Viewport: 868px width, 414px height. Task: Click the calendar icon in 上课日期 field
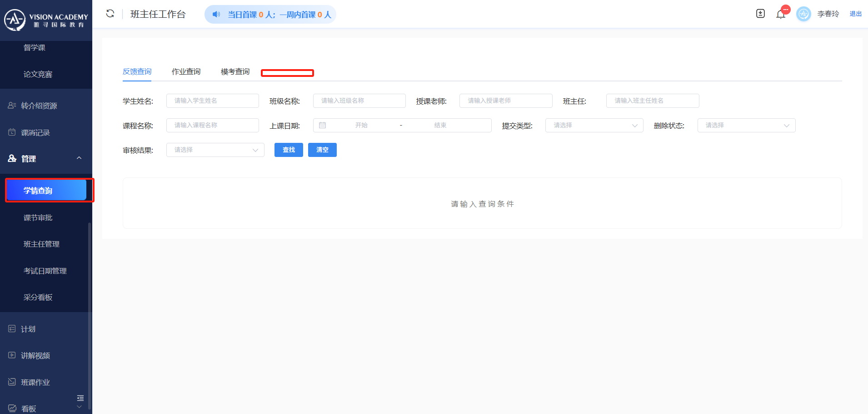(323, 125)
